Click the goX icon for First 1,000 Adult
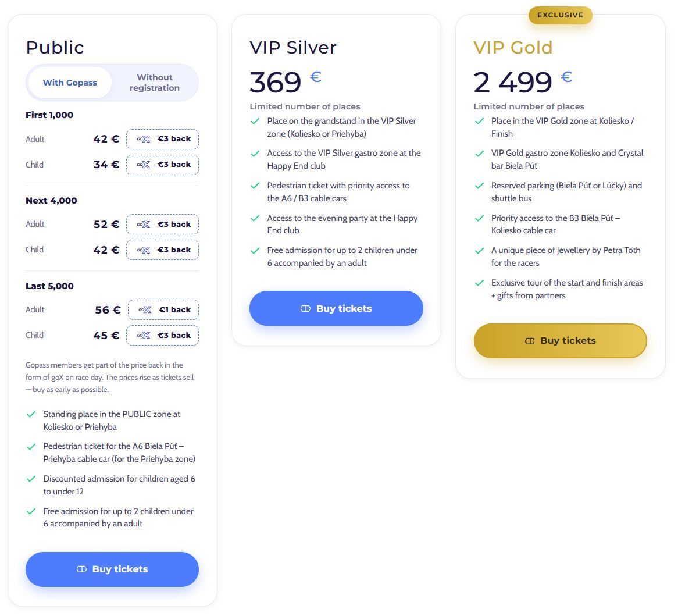Screen dimensions: 678x616 (x=144, y=139)
